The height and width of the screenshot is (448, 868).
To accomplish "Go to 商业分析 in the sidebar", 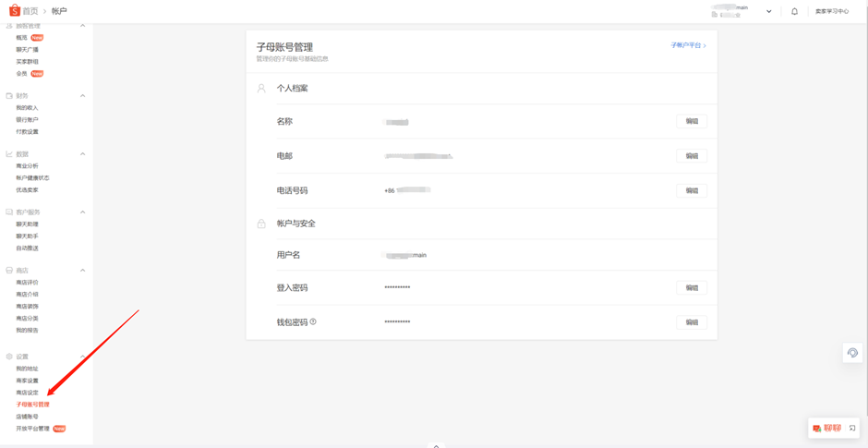I will (x=27, y=166).
